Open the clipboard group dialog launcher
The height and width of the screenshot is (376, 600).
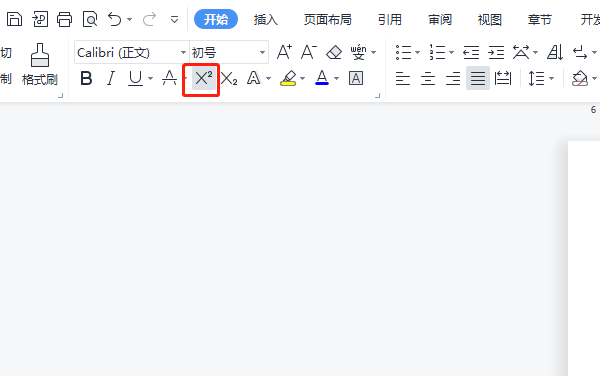point(60,95)
